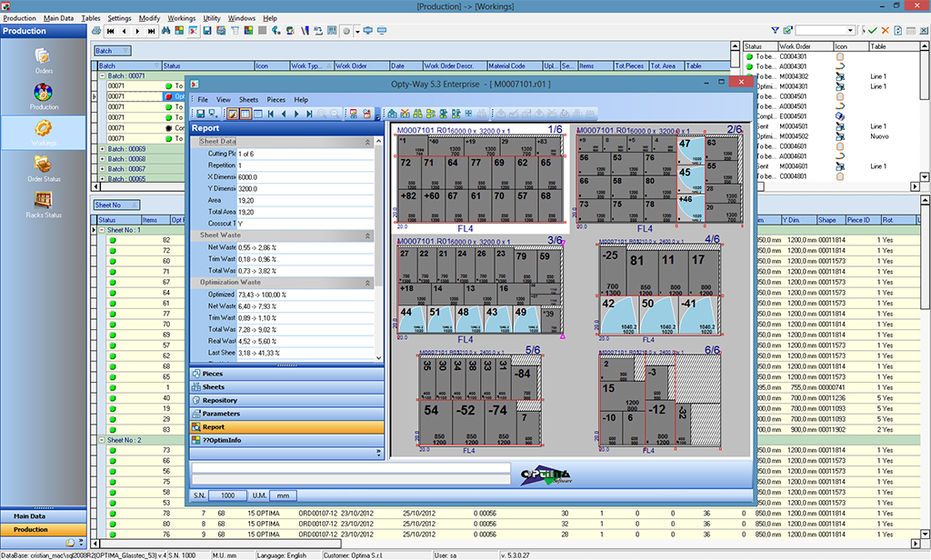Open the Orders section in the Production sidebar
Screen dimensions: 931x560
click(44, 60)
